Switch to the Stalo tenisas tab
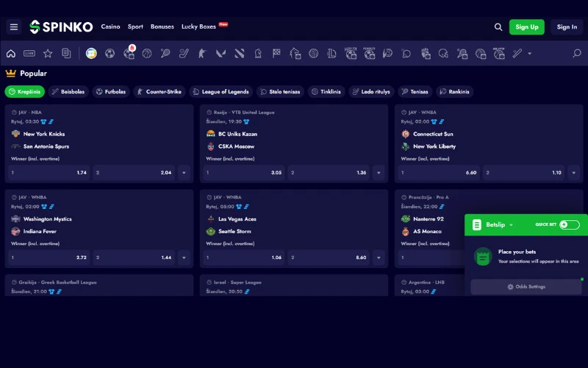 pos(280,91)
